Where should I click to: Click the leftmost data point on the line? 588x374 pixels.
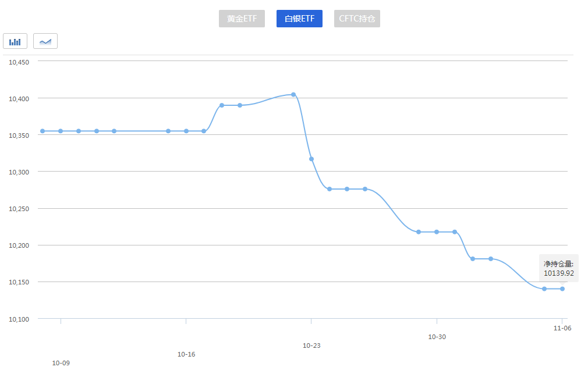click(42, 131)
